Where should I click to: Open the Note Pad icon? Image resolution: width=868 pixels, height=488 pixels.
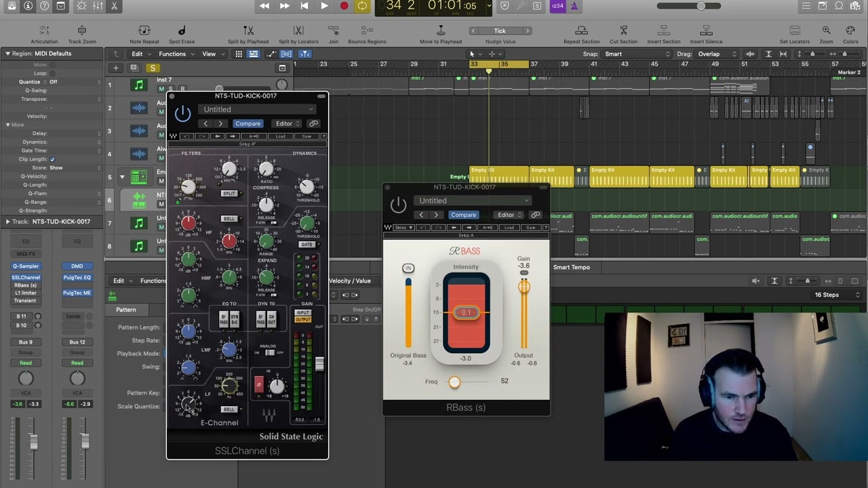[x=823, y=6]
